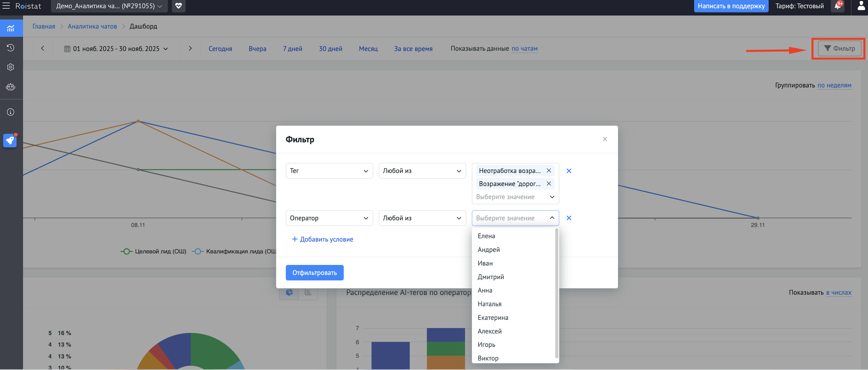
Task: Remove the "Неотработка возра..." tag chip
Action: pyautogui.click(x=549, y=170)
